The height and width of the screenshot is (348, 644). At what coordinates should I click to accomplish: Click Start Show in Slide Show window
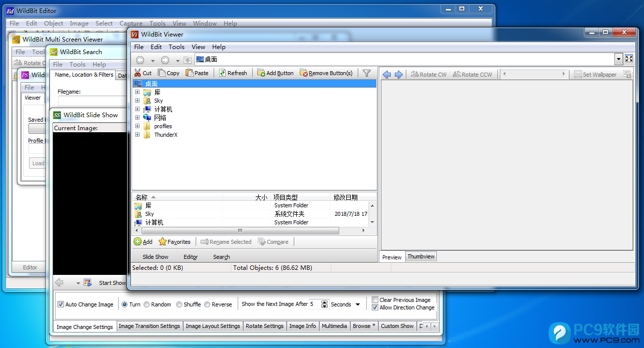(112, 283)
